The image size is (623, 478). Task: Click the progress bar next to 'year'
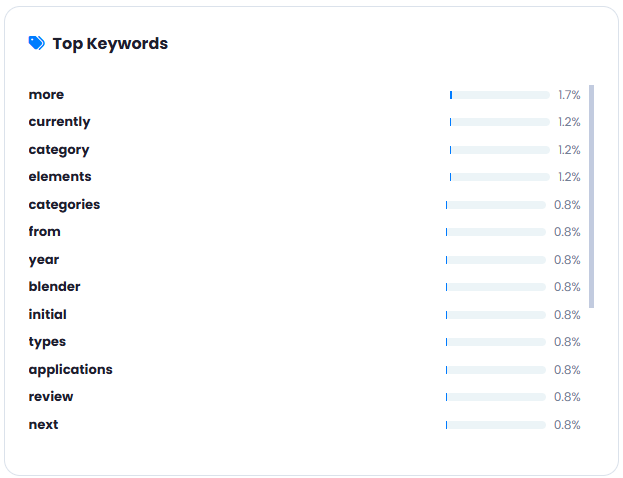496,260
